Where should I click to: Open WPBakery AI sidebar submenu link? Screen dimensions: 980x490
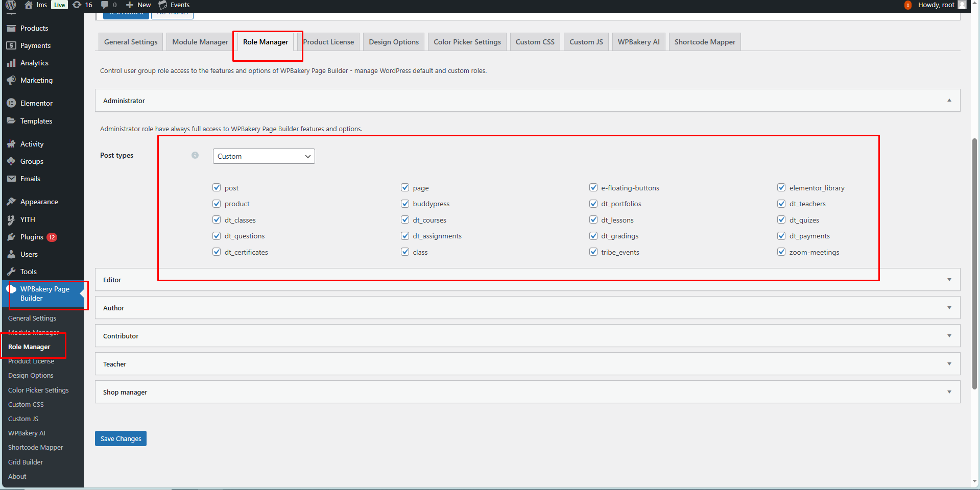pos(27,433)
